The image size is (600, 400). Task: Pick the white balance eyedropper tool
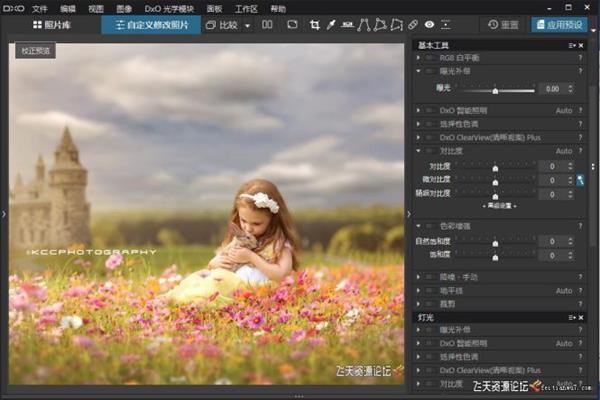[333, 24]
